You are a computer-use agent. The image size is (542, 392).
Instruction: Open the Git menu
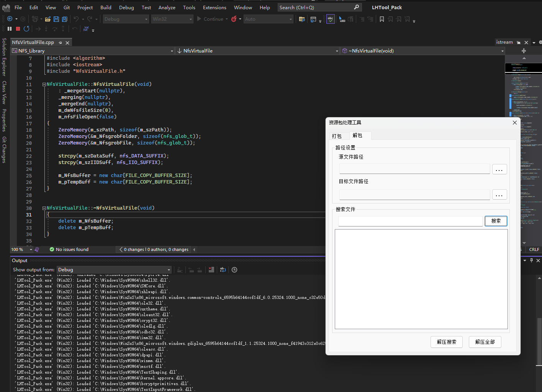(67, 7)
